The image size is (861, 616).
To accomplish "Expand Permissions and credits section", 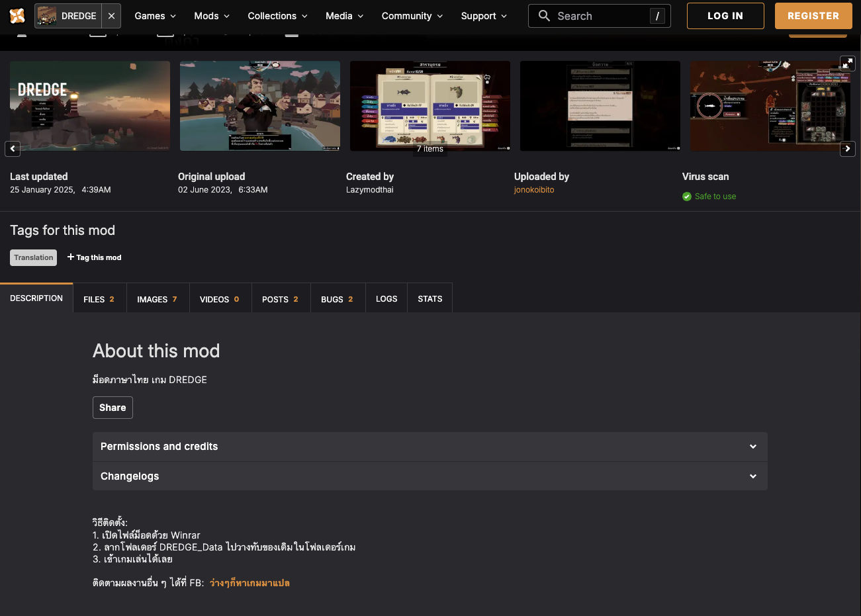I will click(430, 447).
